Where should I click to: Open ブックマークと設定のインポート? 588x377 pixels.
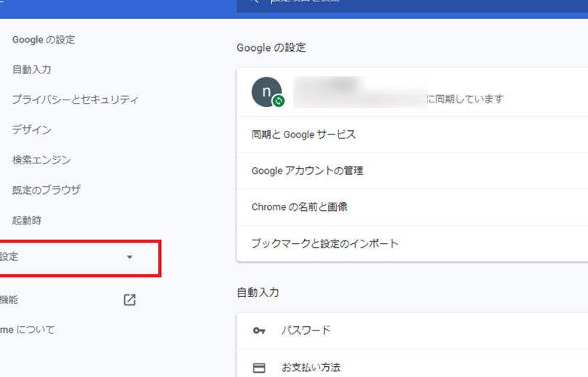412,244
